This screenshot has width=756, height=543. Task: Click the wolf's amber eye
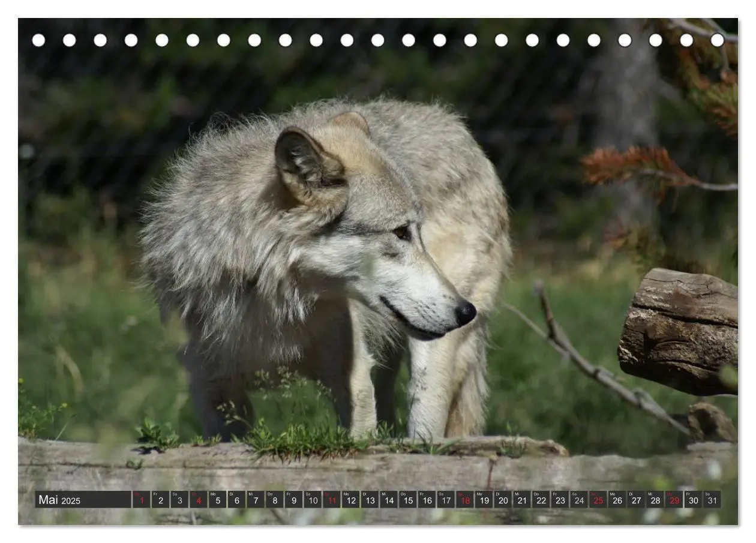pyautogui.click(x=402, y=232)
